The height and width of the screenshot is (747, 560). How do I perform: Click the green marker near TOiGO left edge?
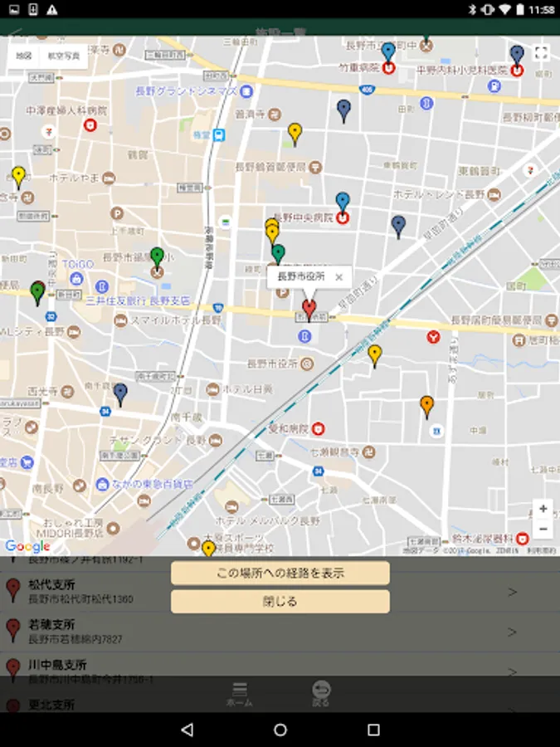(37, 293)
